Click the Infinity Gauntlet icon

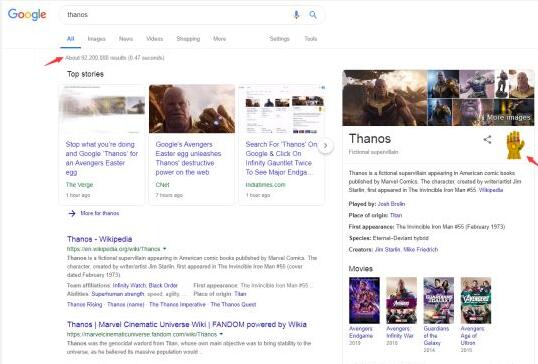(x=515, y=145)
